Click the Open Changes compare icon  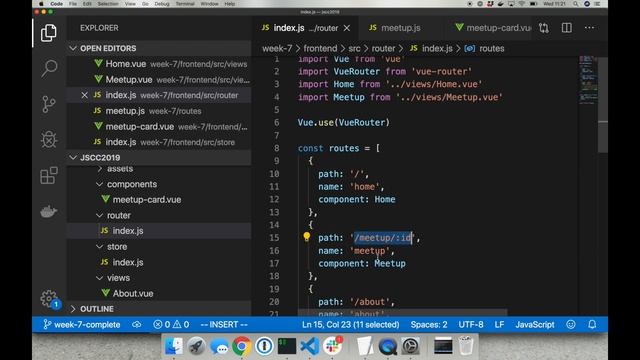(544, 28)
